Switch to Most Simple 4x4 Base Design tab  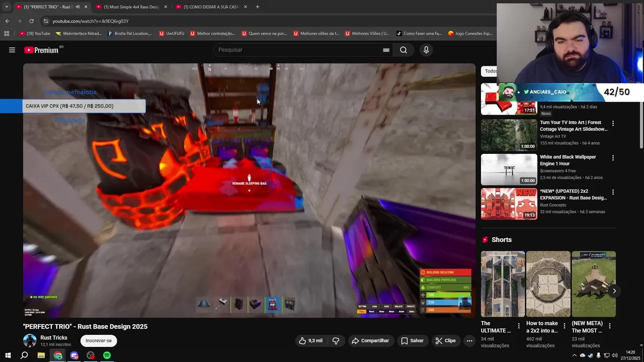click(131, 7)
